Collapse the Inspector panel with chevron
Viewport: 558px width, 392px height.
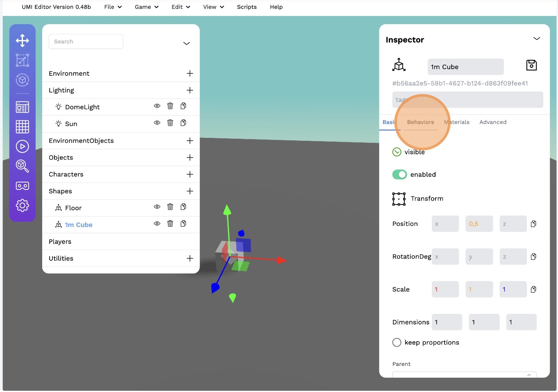[536, 38]
